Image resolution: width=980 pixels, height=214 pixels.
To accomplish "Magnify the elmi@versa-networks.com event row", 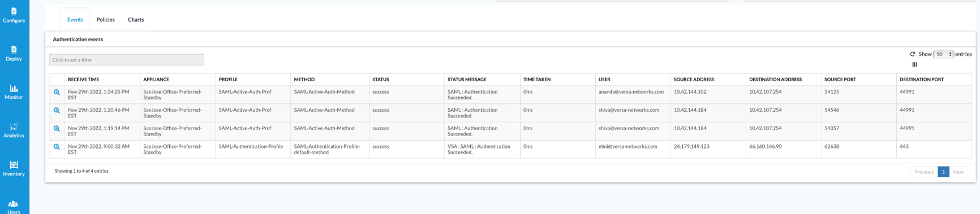I will coord(57,147).
